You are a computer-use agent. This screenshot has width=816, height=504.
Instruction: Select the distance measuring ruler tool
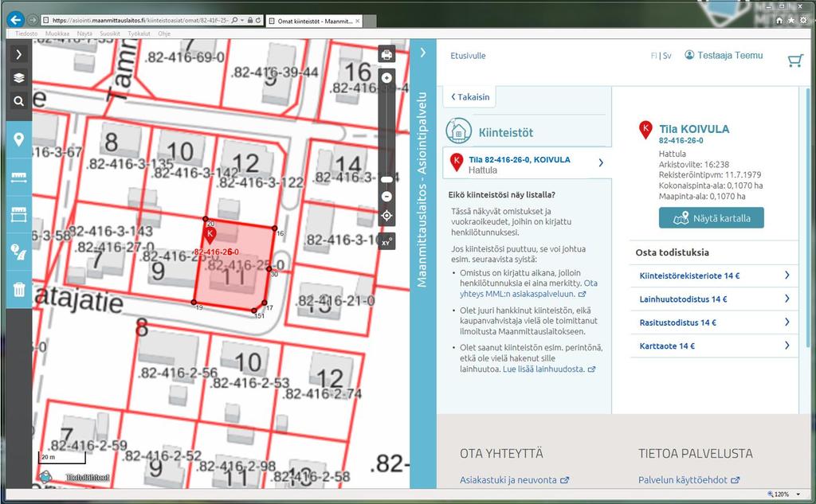(19, 177)
